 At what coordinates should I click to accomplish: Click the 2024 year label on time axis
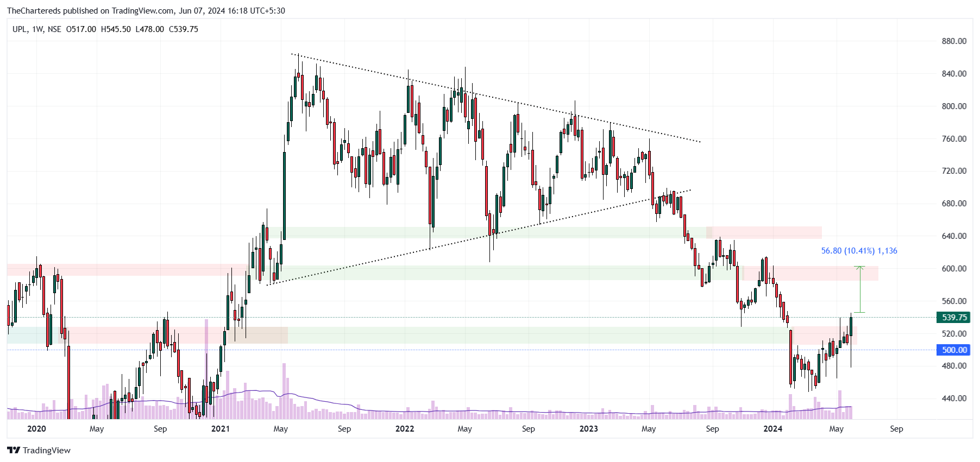pos(772,429)
